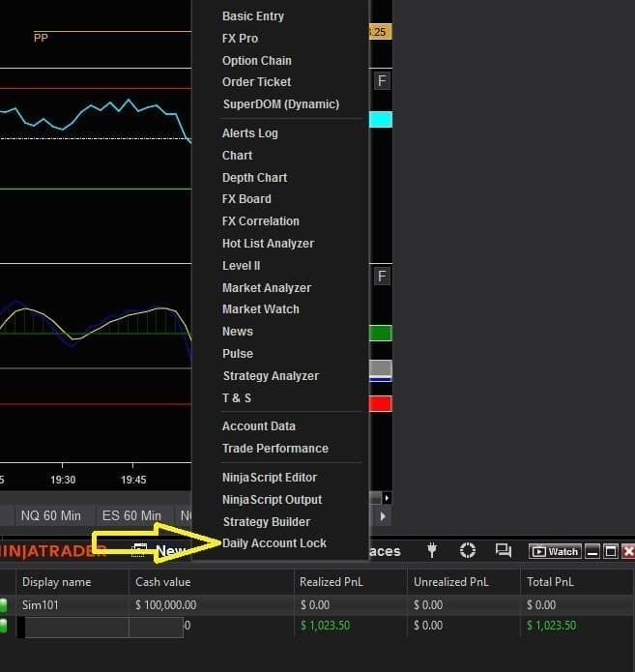Viewport: 635px width, 672px height.
Task: Open the chat bubbles icon
Action: click(x=503, y=551)
